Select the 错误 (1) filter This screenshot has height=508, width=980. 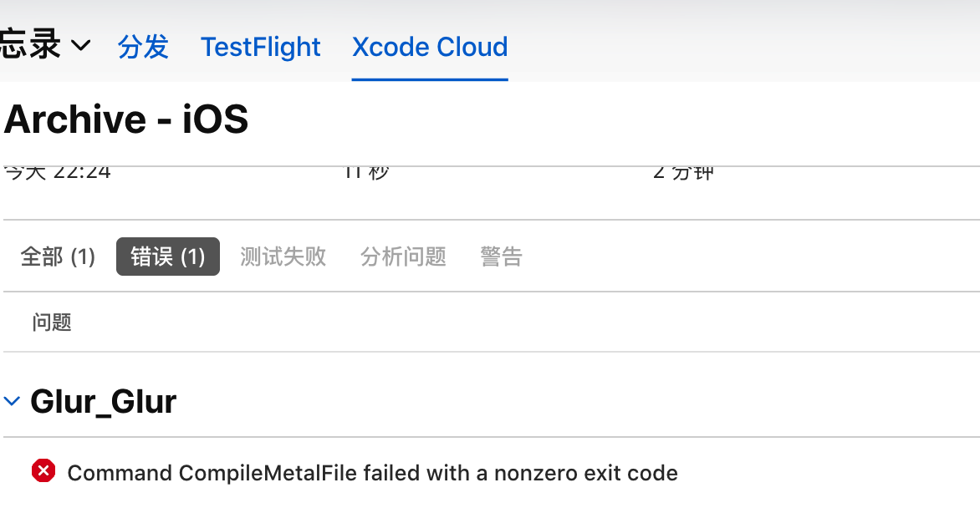pos(168,257)
